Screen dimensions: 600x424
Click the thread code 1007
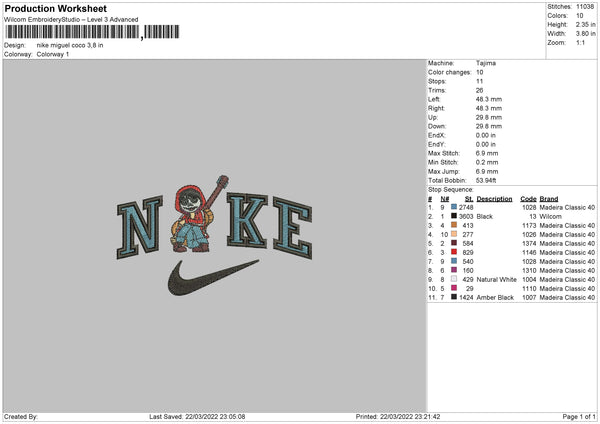[529, 297]
